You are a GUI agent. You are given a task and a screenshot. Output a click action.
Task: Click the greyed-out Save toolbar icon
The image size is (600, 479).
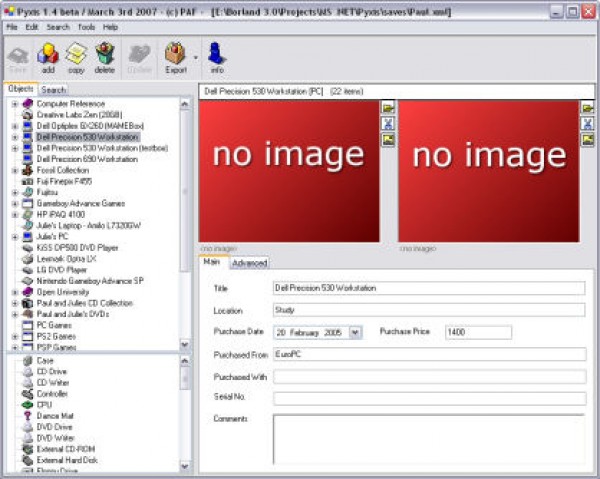pyautogui.click(x=18, y=57)
